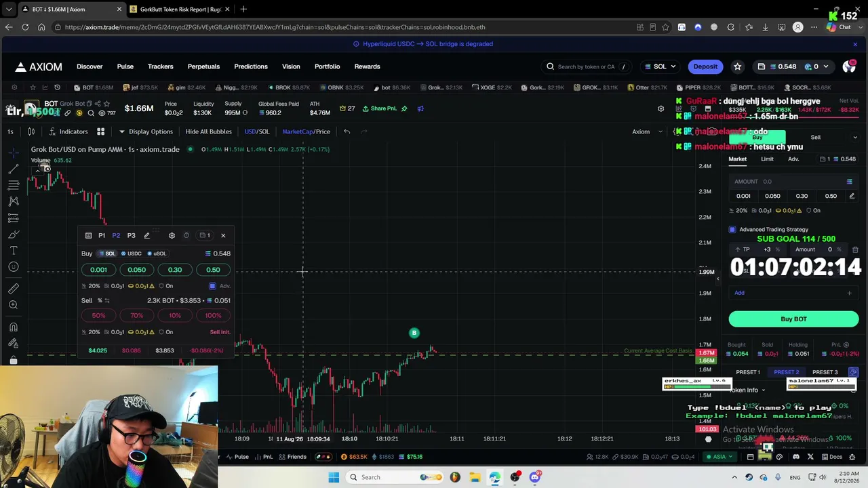Viewport: 868px width, 488px height.
Task: Open chart settings gear above price axis
Action: point(661,108)
